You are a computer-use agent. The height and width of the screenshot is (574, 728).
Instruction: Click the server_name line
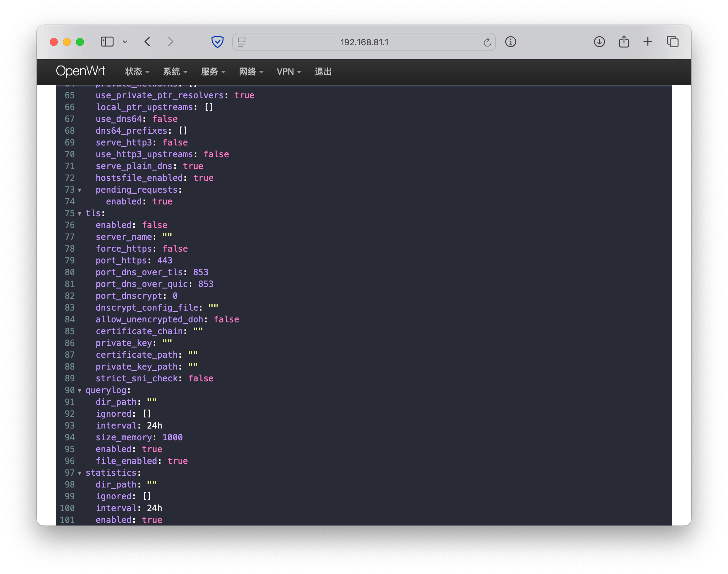click(134, 237)
